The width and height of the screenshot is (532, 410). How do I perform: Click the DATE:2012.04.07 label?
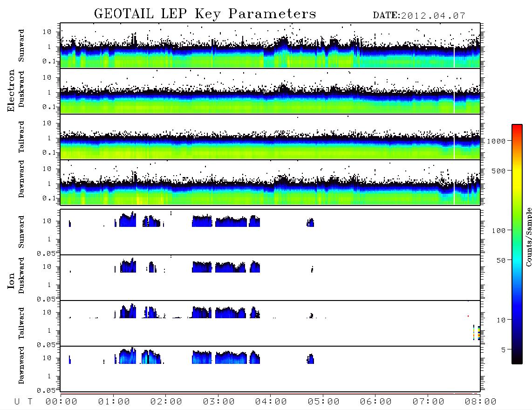(419, 15)
